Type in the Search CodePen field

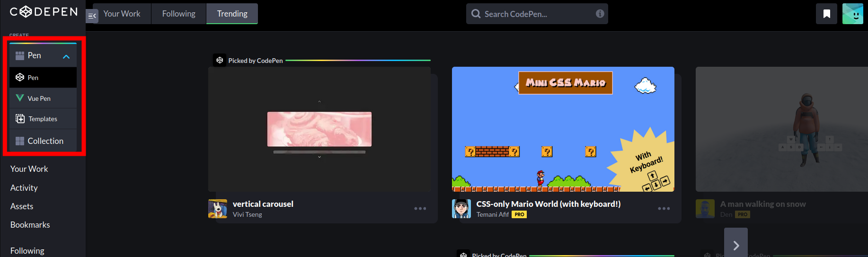[537, 14]
